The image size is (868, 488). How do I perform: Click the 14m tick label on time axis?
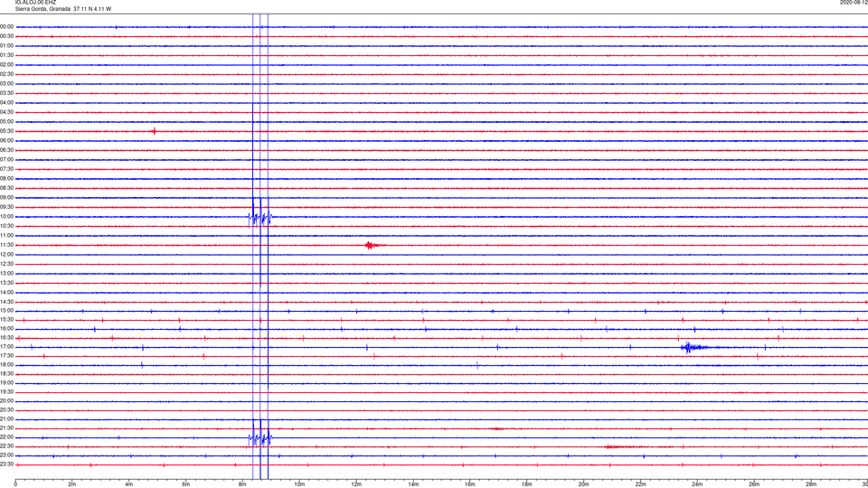tap(413, 484)
